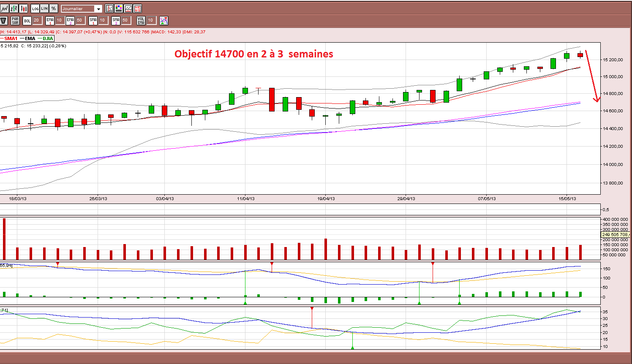Viewport: 632px width, 364px height.
Task: Click the color palette settings icon
Action: click(119, 8)
